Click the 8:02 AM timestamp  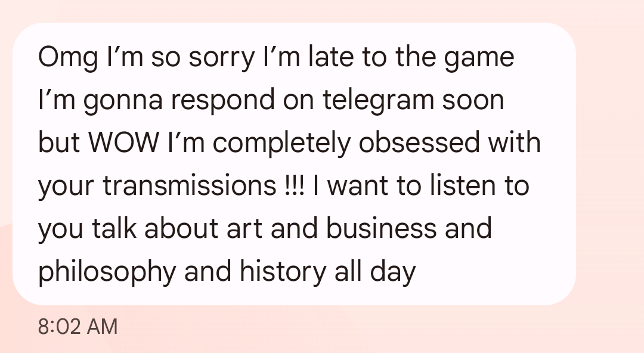pos(78,327)
